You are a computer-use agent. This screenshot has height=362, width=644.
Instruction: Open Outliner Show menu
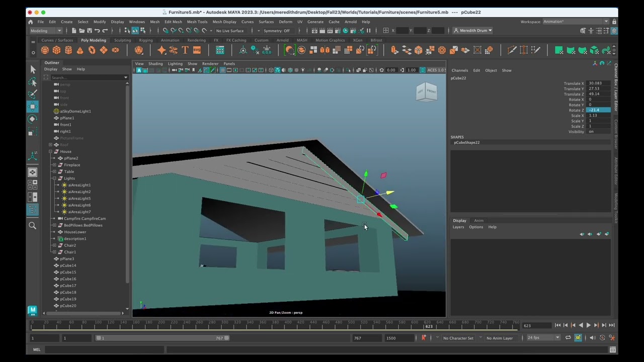pos(67,69)
